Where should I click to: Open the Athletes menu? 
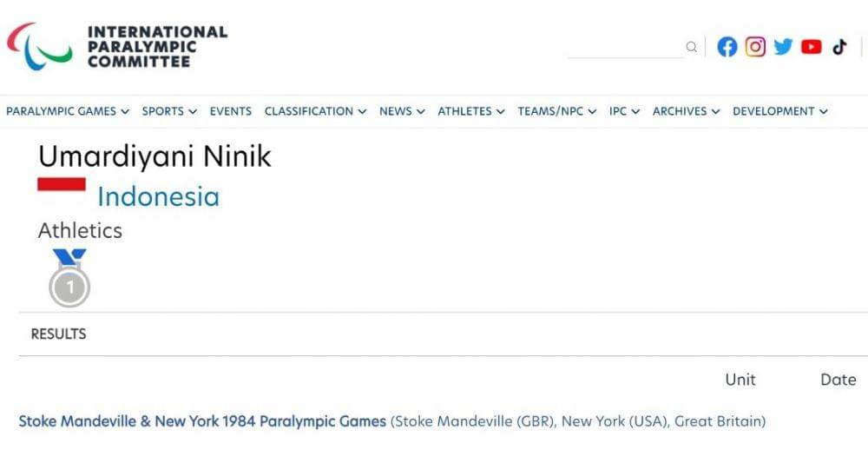pos(471,111)
